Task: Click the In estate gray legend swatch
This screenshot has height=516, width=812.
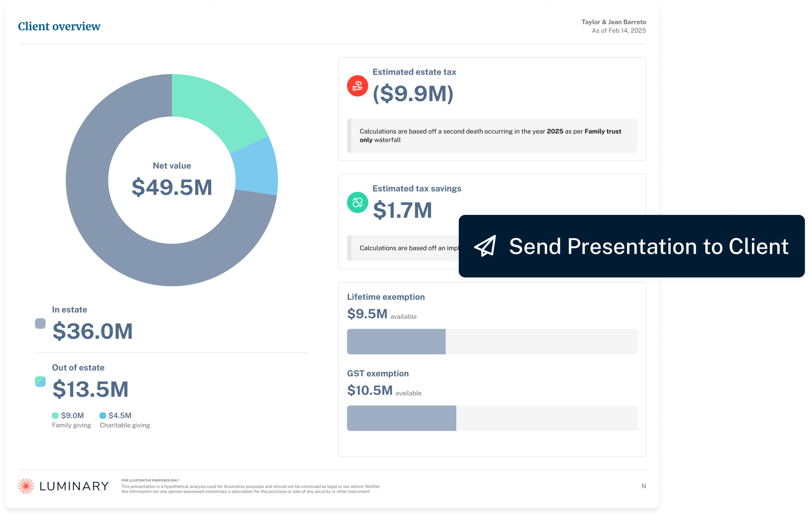Action: 40,324
